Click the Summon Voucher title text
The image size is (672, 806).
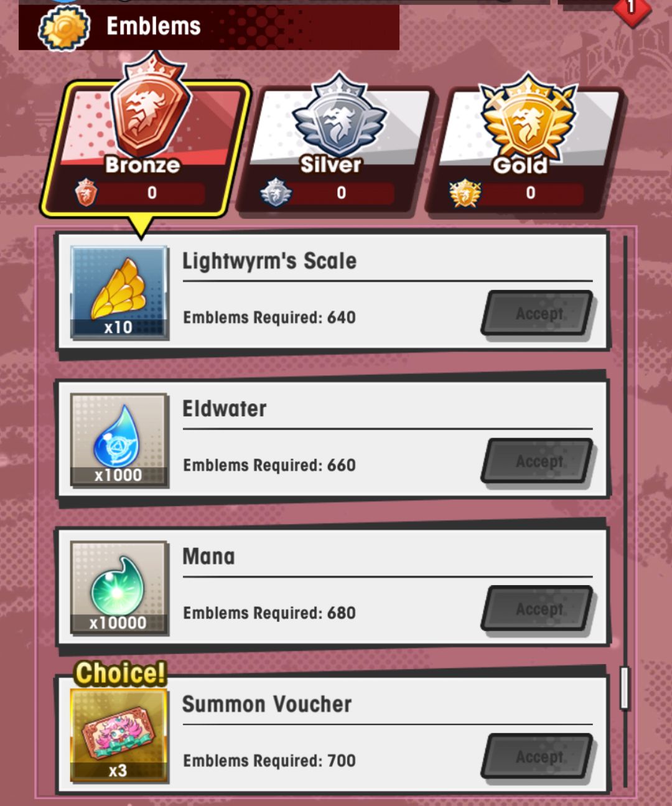pyautogui.click(x=267, y=704)
